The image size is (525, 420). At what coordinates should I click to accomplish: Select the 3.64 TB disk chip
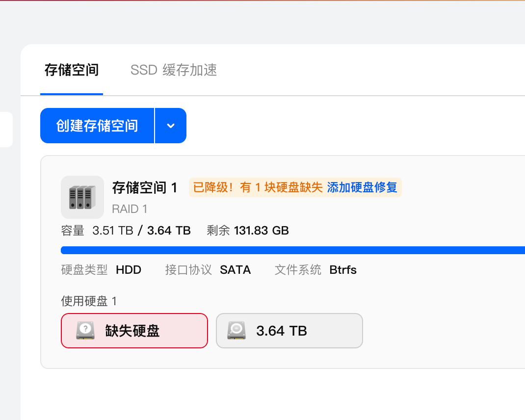(289, 331)
